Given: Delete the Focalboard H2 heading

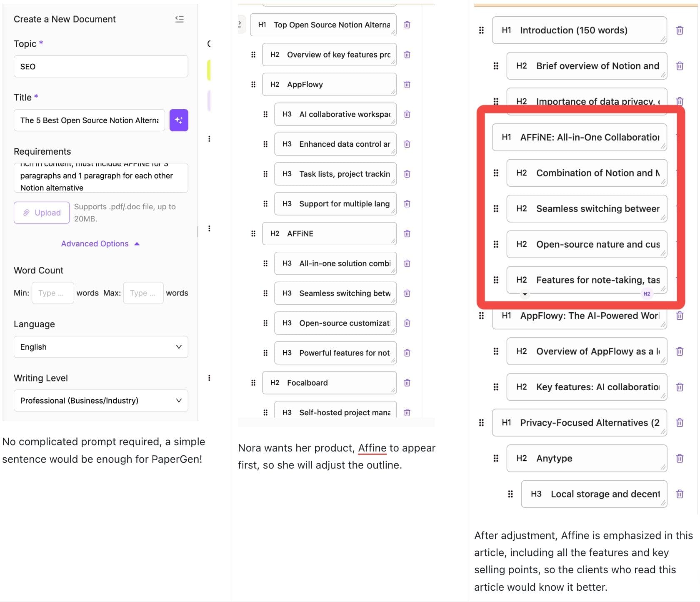Looking at the screenshot, I should point(407,383).
